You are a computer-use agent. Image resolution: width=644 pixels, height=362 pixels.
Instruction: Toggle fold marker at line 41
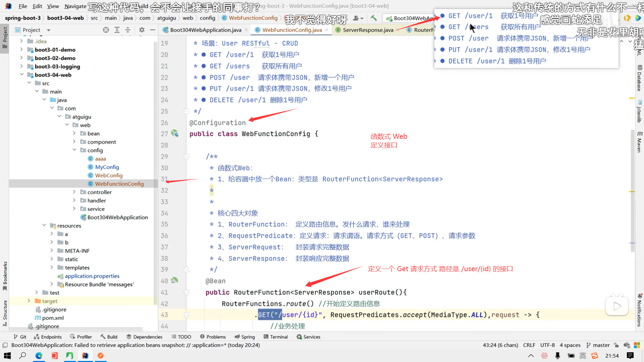(x=186, y=292)
